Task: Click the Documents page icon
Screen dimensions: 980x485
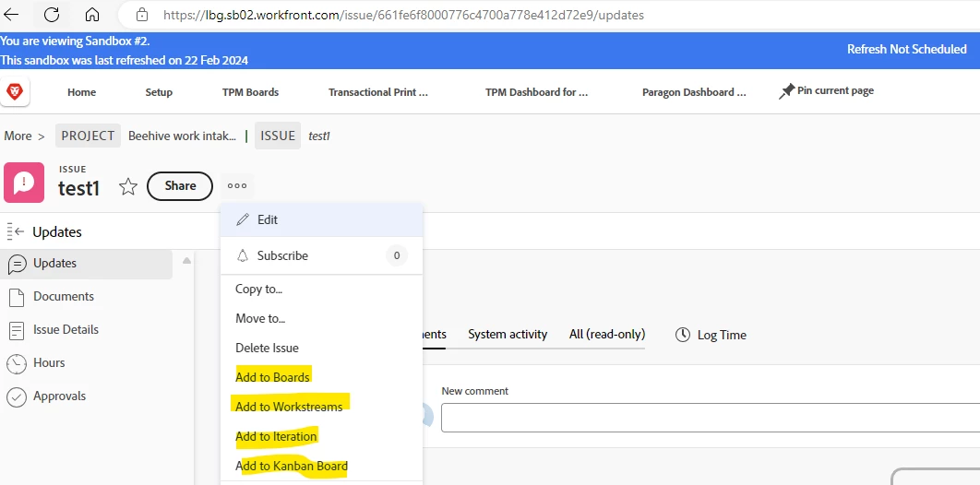Action: pos(17,297)
